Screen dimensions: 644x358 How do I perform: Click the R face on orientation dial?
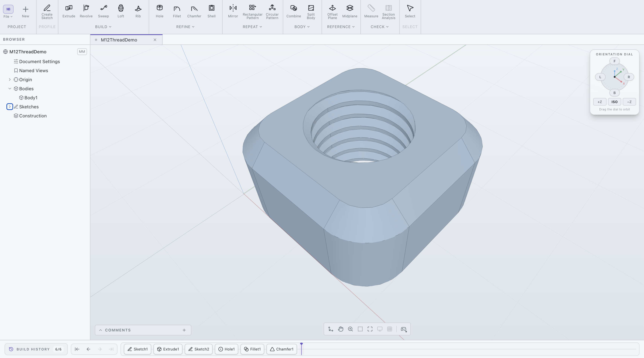(629, 77)
